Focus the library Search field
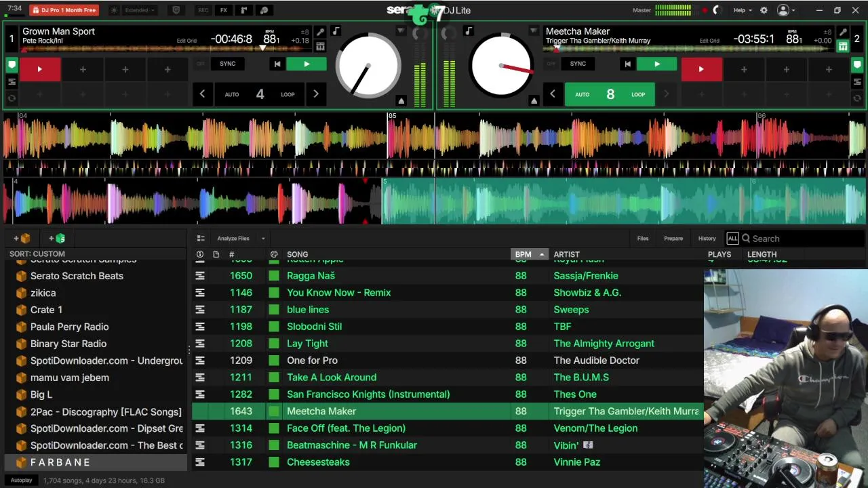Screen dimensions: 868x488 tap(804, 239)
